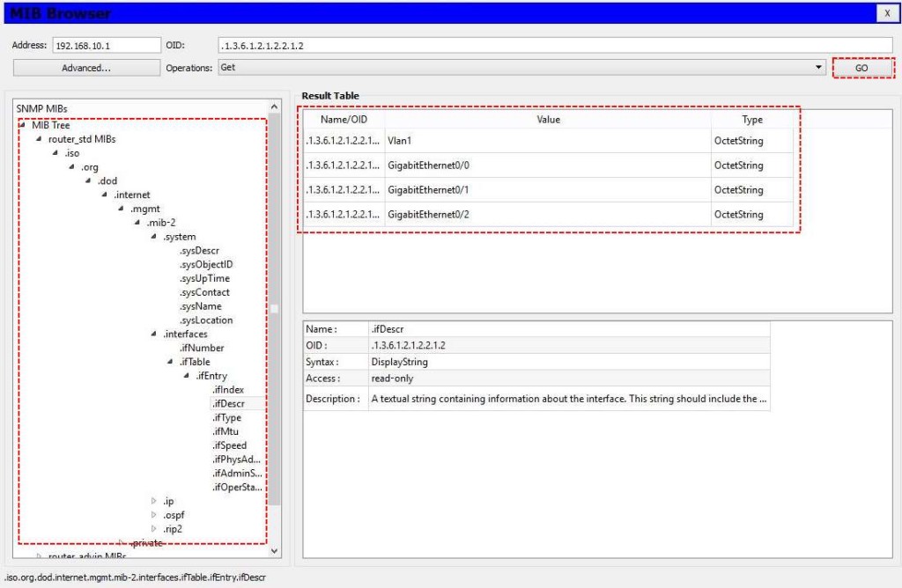Close the MIB Browser window
The height and width of the screenshot is (588, 902).
pos(886,12)
